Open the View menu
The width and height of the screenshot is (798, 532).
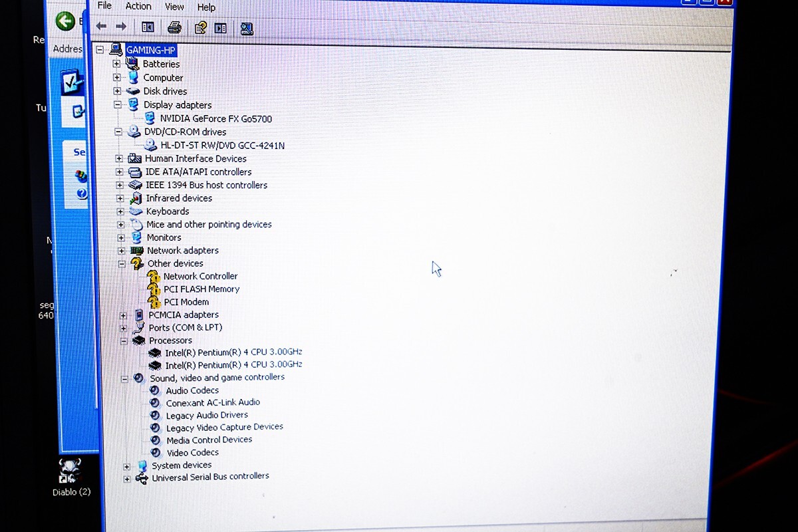tap(174, 7)
